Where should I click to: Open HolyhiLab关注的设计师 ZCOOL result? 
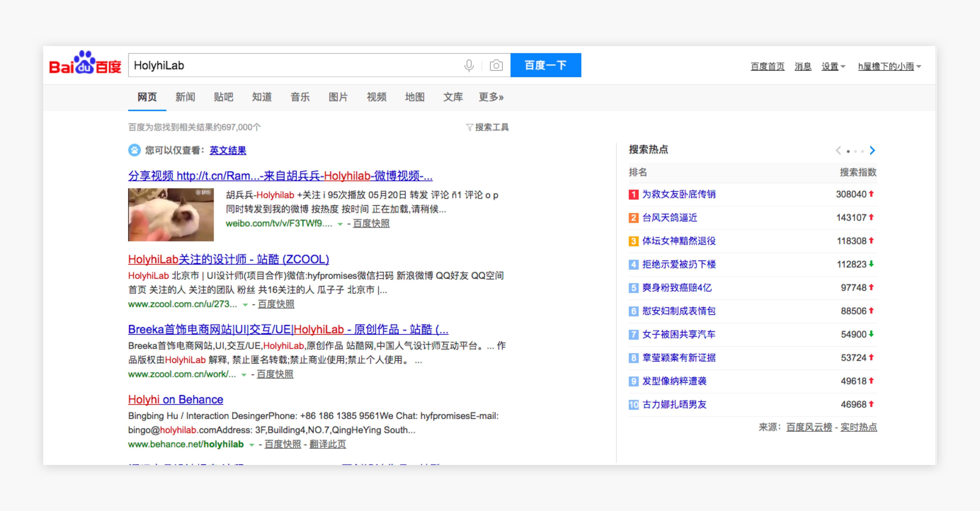click(x=228, y=259)
